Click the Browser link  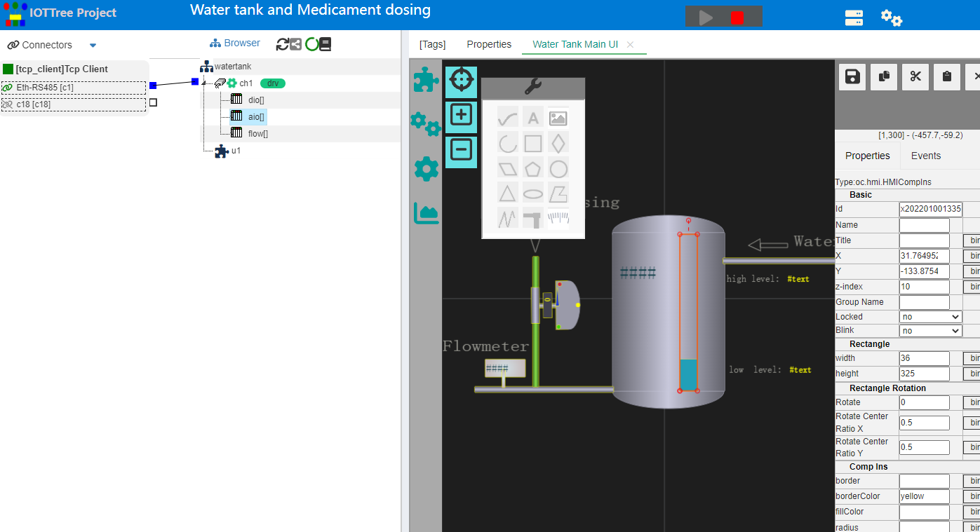(235, 43)
